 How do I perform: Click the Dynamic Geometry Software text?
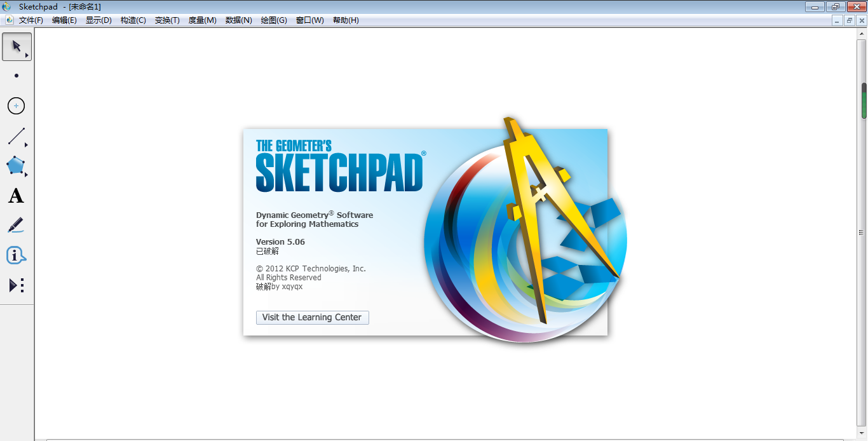coord(315,215)
